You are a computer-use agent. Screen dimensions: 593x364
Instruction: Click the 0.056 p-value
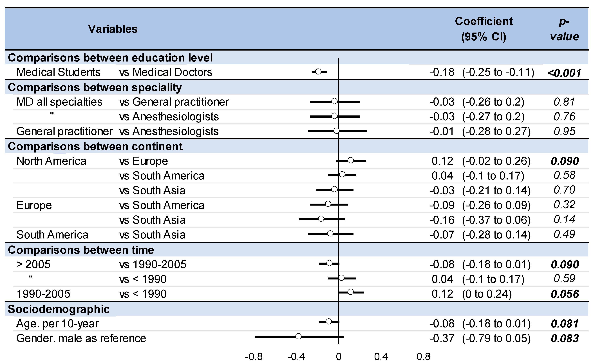tap(565, 294)
